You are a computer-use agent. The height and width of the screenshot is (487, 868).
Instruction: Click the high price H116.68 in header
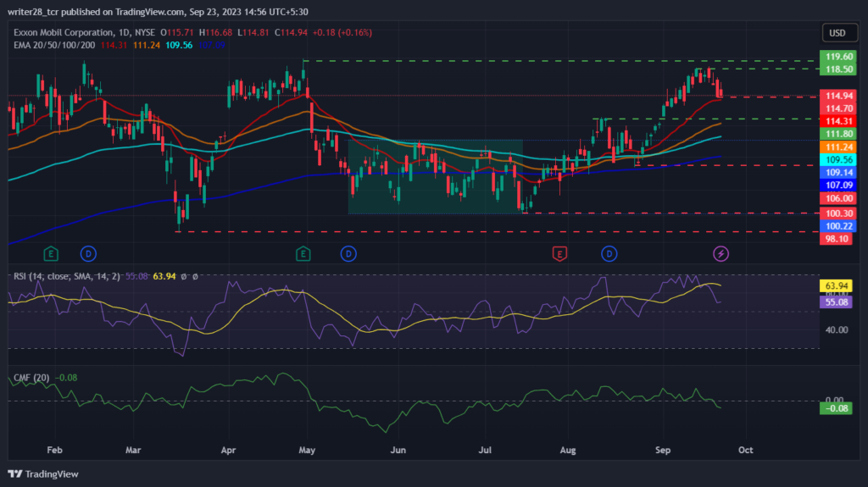click(x=216, y=33)
